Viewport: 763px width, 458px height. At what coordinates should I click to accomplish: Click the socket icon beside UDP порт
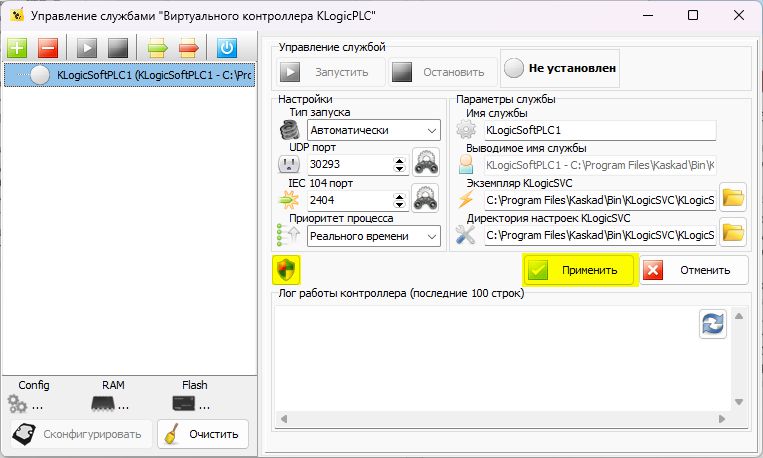pyautogui.click(x=289, y=165)
